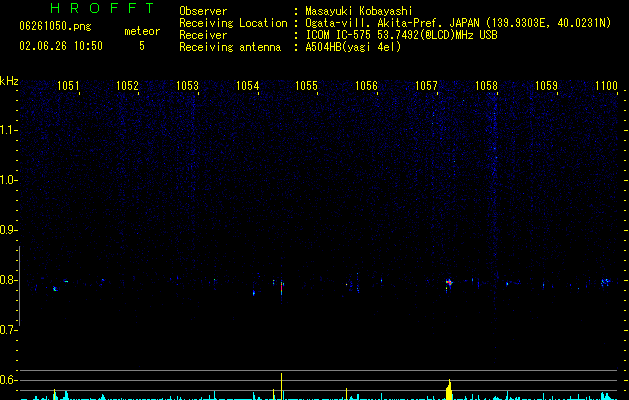This screenshot has width=629, height=400.
Task: Click the red meteor echo after 1054
Action: coord(282,288)
